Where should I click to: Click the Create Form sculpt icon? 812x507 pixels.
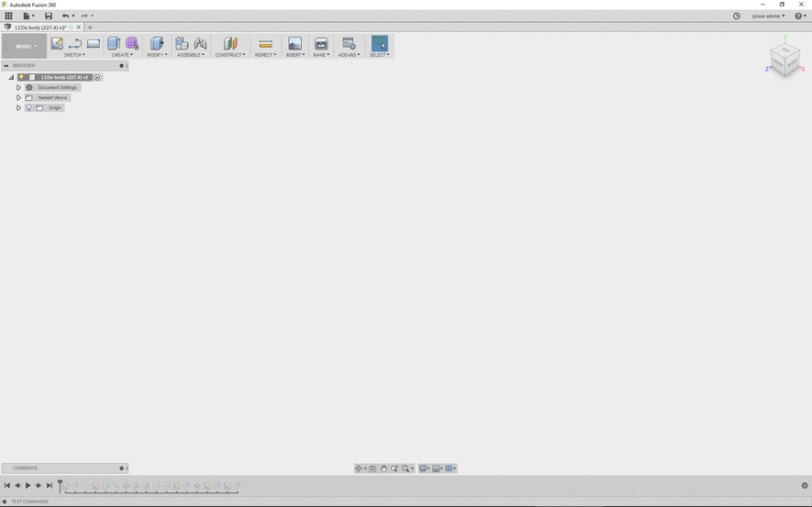(132, 43)
